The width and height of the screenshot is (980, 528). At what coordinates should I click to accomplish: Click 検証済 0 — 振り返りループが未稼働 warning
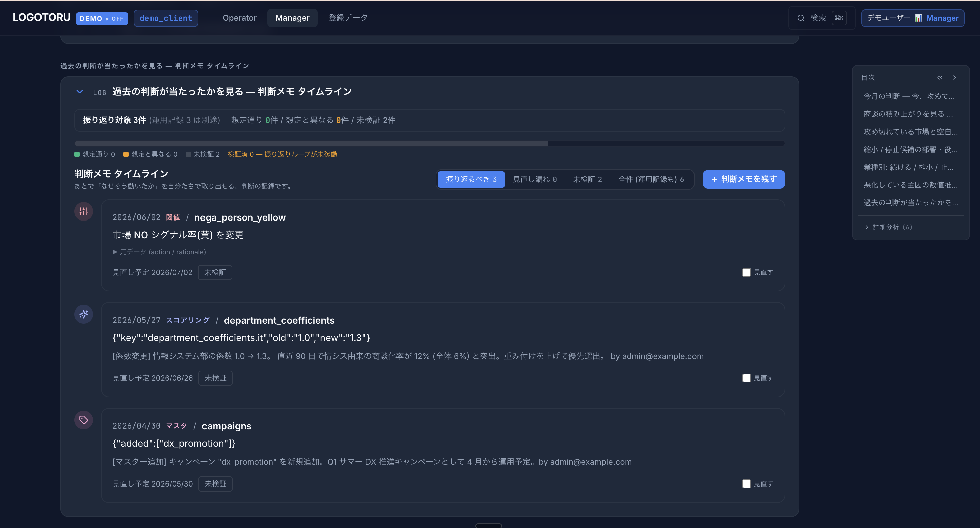[282, 155]
